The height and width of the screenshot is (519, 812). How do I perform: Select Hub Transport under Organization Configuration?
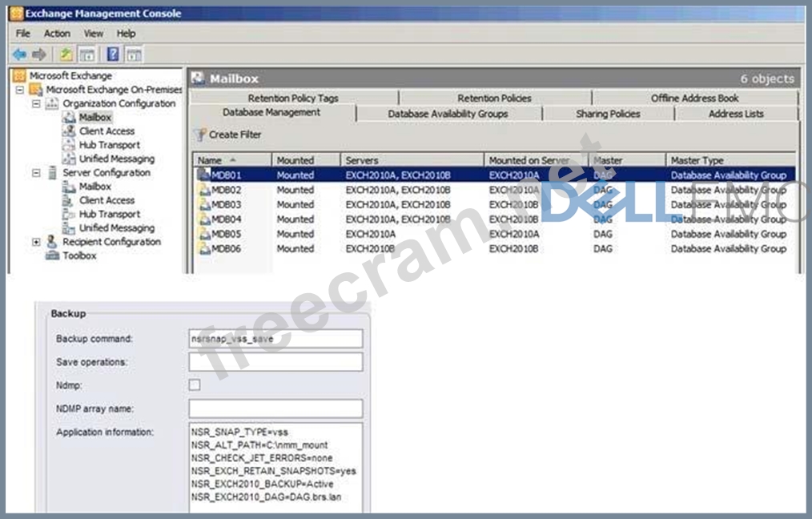pyautogui.click(x=109, y=145)
